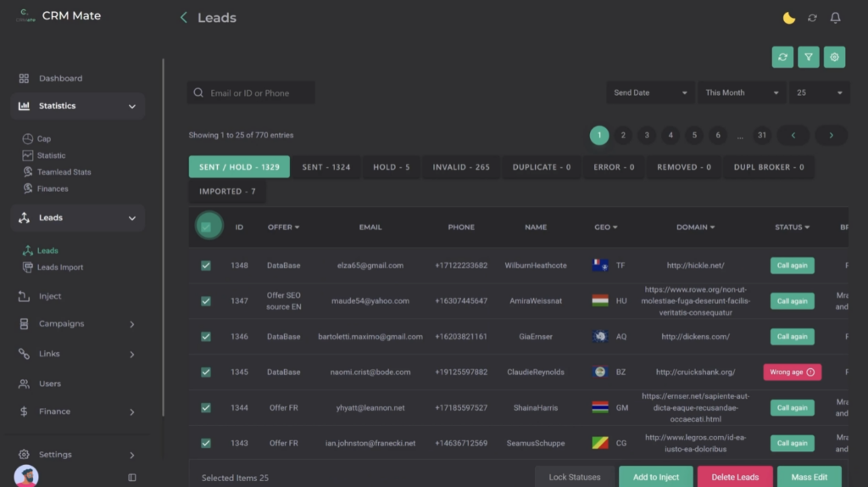The height and width of the screenshot is (487, 868).
Task: Toggle dark mode moon icon
Action: (x=788, y=18)
